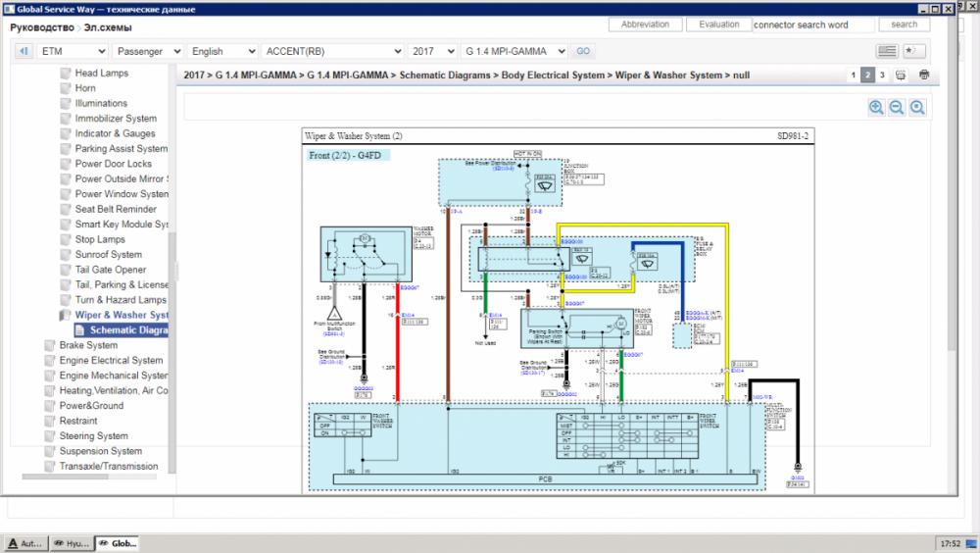Go to diagram page 3

tap(882, 75)
